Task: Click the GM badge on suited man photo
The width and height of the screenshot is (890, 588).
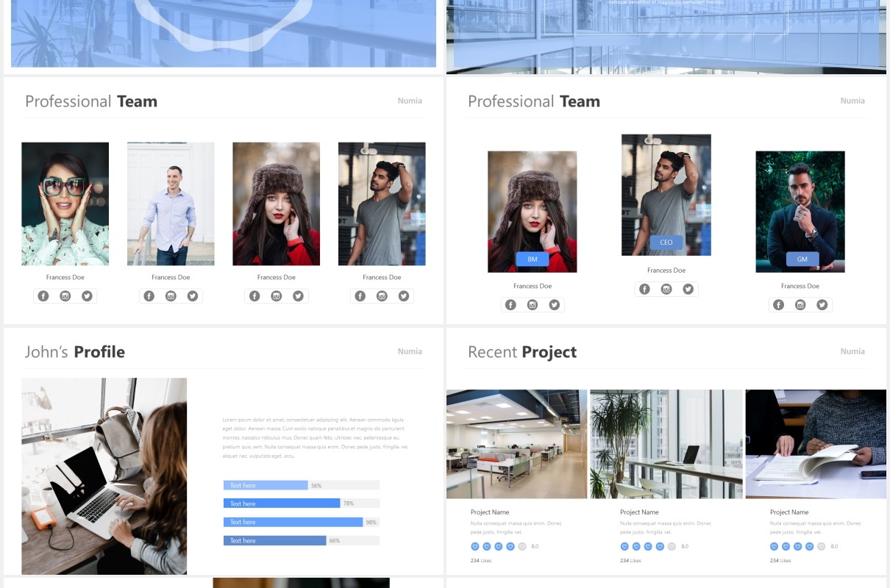Action: (802, 259)
